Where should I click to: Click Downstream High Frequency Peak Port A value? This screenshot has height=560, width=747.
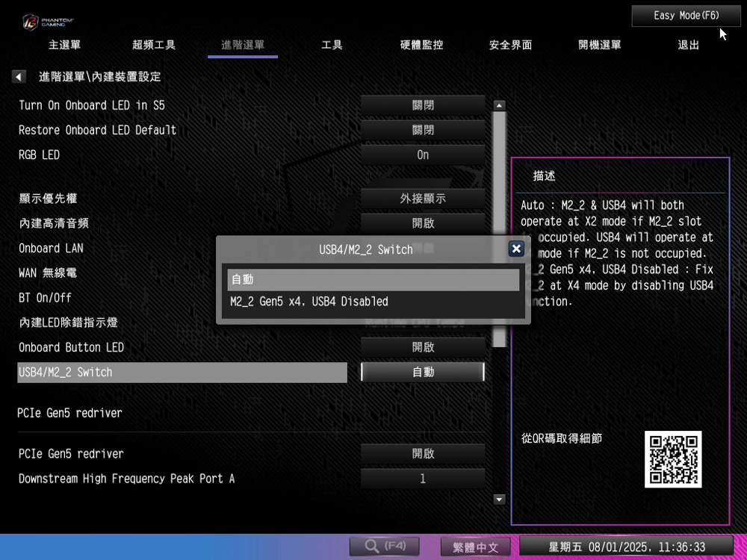(x=423, y=479)
